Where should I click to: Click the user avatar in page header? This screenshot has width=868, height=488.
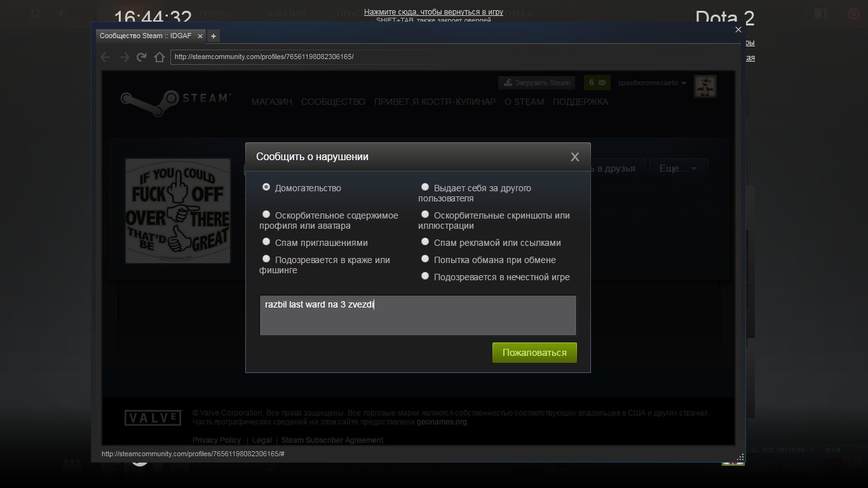[x=705, y=86]
